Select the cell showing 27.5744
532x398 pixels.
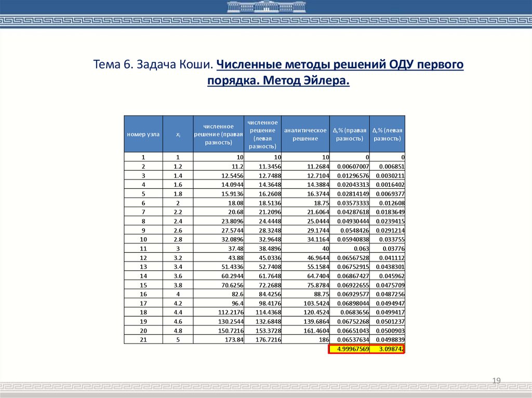pos(219,230)
